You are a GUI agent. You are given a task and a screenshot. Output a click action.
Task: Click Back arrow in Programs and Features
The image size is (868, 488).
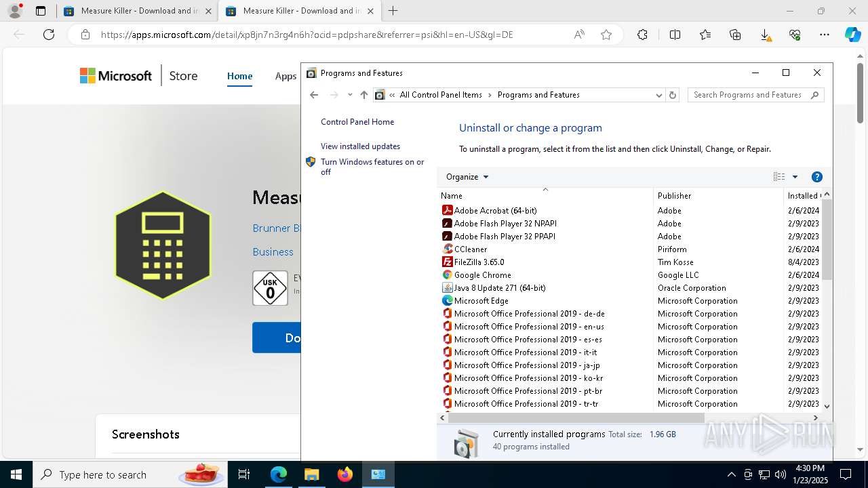314,95
